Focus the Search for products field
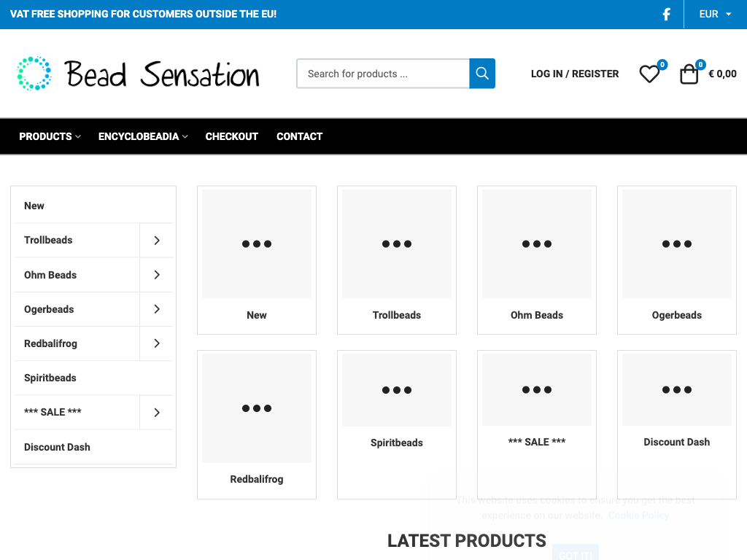 coord(383,74)
